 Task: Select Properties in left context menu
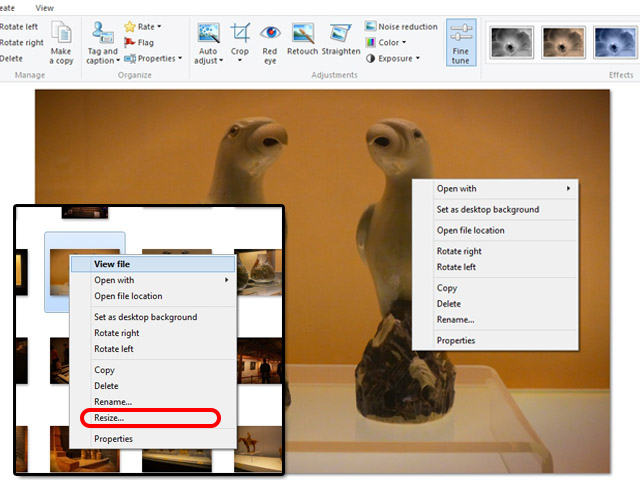(x=113, y=438)
